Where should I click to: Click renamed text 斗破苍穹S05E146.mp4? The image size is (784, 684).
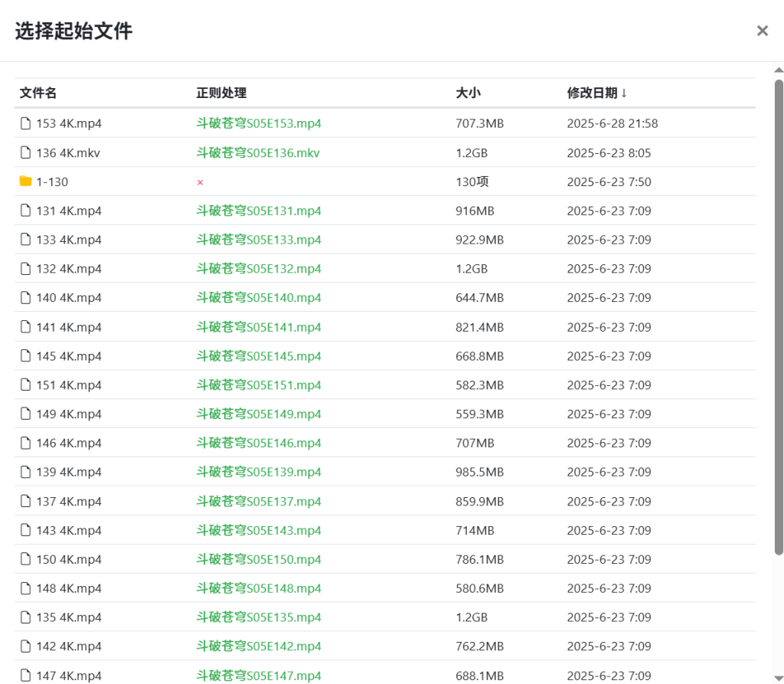tap(259, 443)
